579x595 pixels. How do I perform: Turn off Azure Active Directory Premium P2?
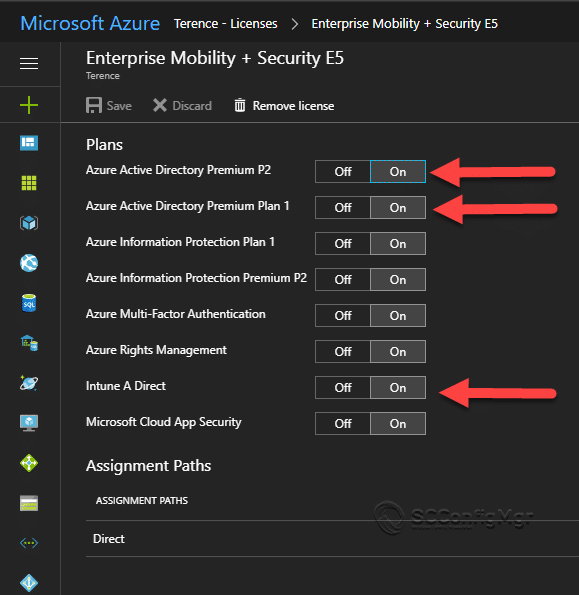pos(343,172)
